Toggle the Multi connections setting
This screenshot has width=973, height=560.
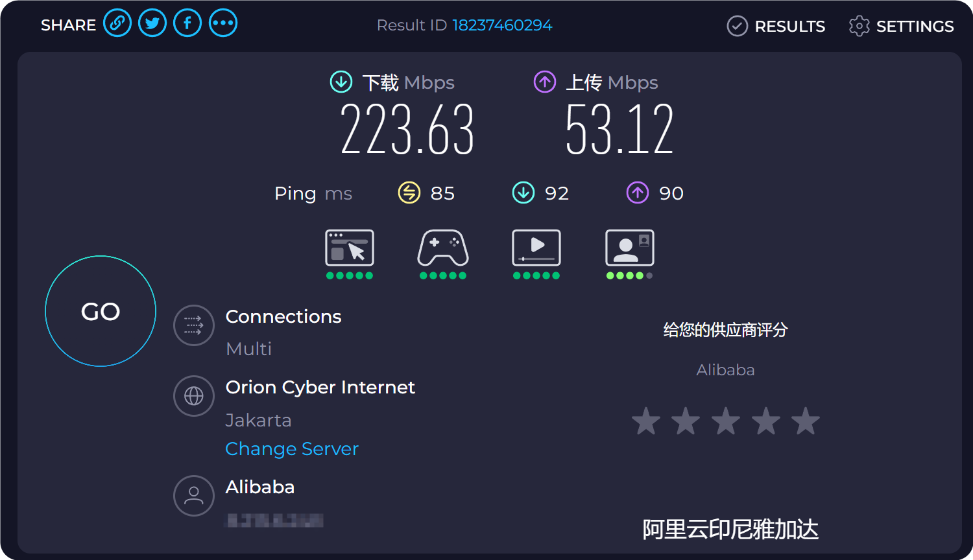coord(249,349)
